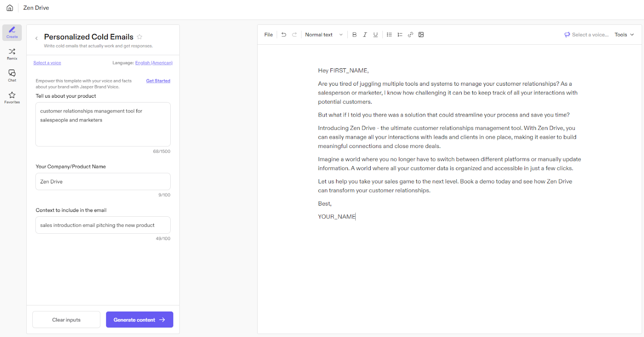
Task: Open the Create sidebar item
Action: pos(12,33)
